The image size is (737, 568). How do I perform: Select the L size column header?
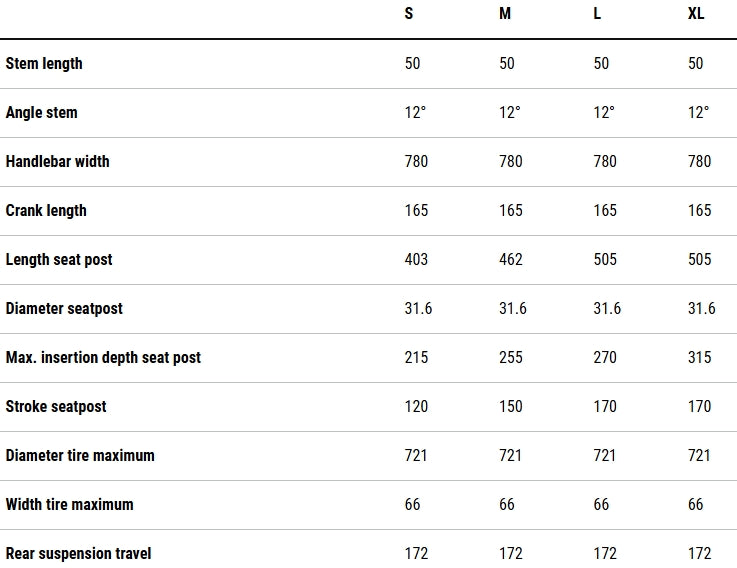(599, 14)
